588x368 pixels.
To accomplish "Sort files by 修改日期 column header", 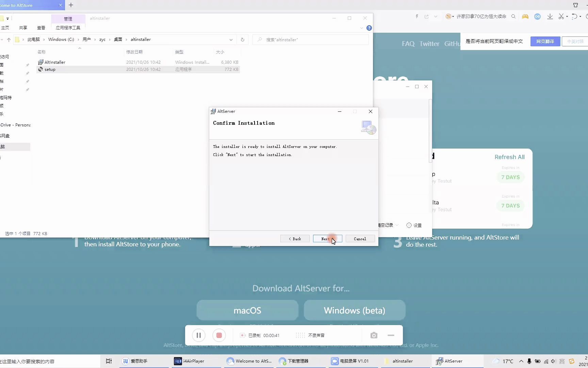I will pyautogui.click(x=134, y=52).
